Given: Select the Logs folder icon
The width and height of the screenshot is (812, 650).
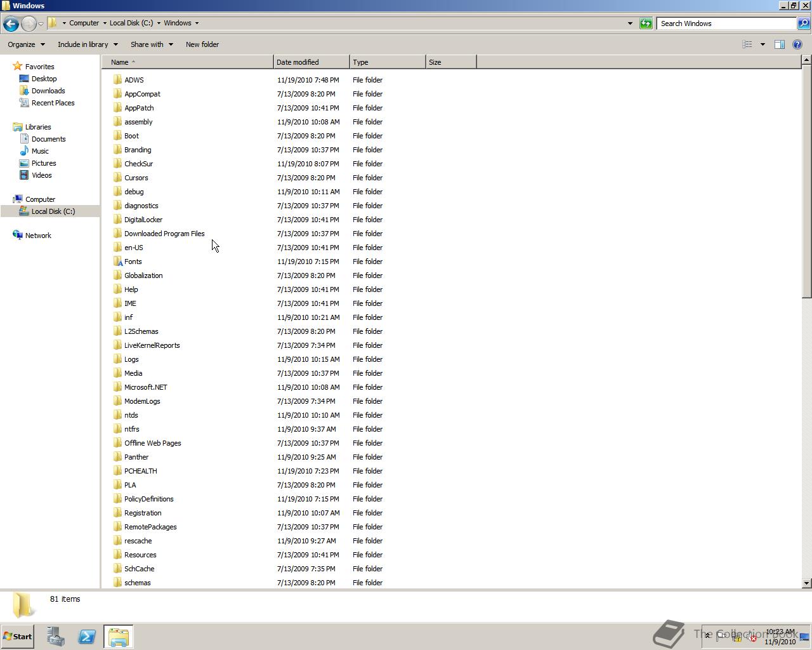Looking at the screenshot, I should pyautogui.click(x=117, y=359).
